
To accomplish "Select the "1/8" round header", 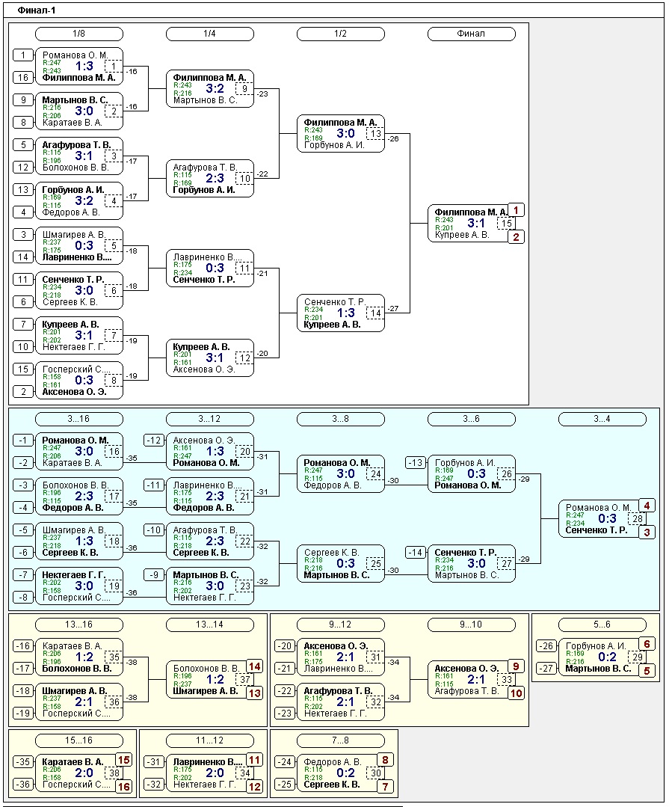I will [79, 34].
